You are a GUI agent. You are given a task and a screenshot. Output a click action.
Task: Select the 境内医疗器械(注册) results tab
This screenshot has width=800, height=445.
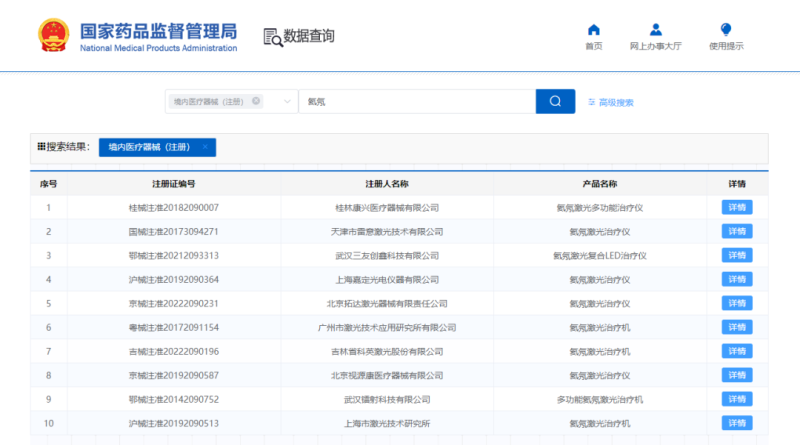pos(151,147)
